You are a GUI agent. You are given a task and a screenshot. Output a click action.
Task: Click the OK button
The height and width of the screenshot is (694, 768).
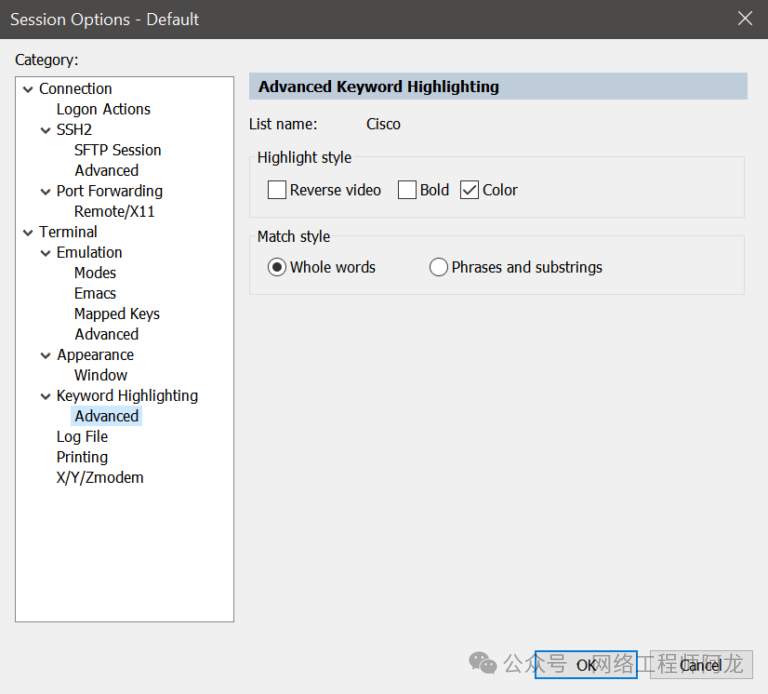[586, 665]
